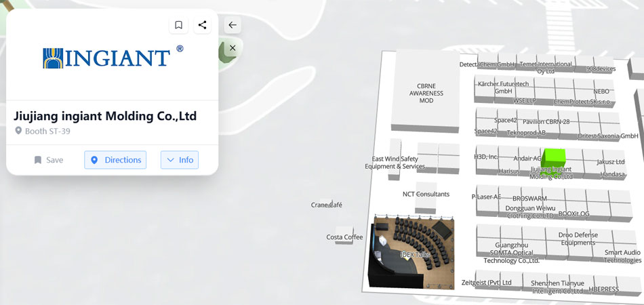Select the Teknoprod AB booth label
This screenshot has width=644, height=305.
[x=526, y=133]
